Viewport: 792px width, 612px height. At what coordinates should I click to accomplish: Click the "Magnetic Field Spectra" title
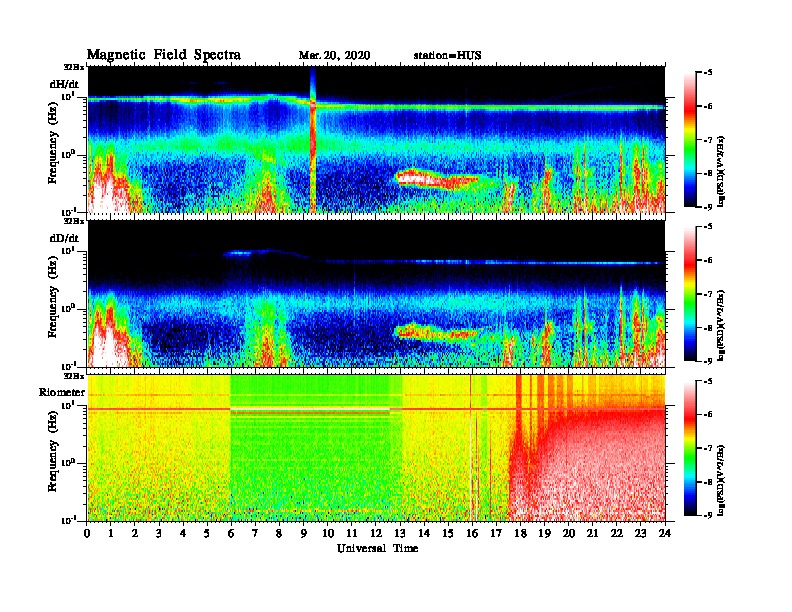(x=164, y=55)
